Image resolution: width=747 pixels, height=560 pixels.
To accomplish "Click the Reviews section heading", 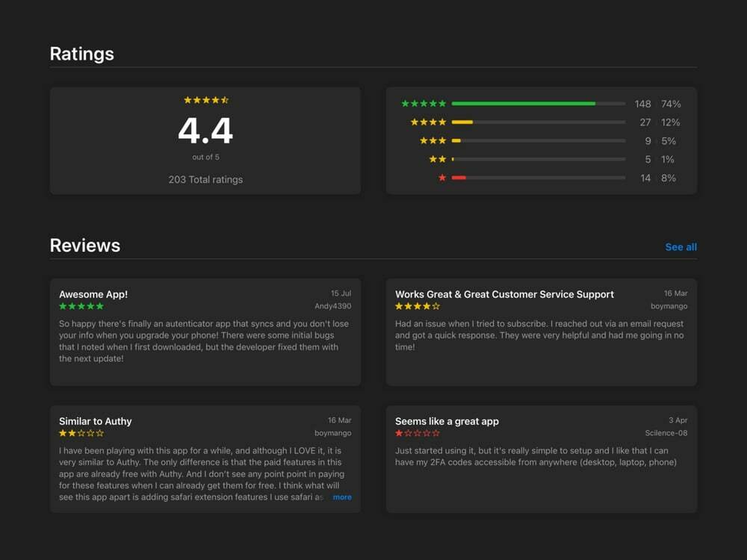I will click(85, 246).
